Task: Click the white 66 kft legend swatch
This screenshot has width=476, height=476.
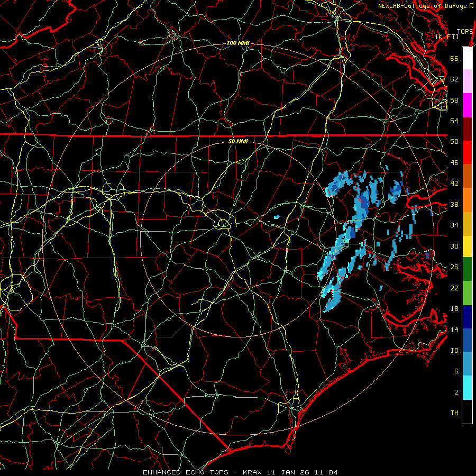Action: click(x=467, y=58)
